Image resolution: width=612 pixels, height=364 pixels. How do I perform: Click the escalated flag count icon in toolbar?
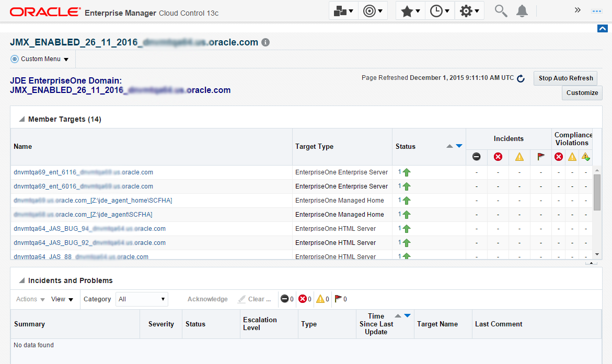point(338,299)
